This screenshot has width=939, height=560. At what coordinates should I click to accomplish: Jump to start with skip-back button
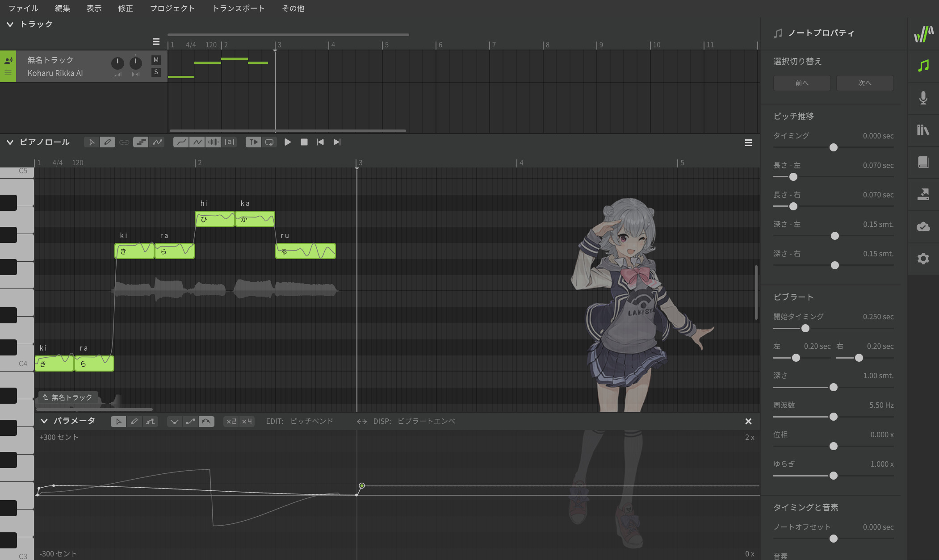tap(320, 142)
